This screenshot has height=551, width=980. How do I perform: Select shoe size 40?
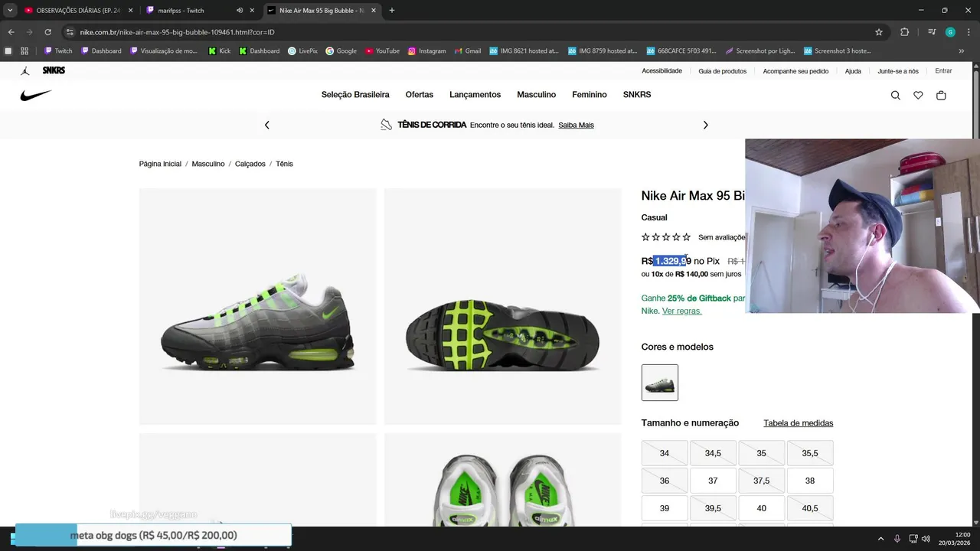tap(761, 508)
